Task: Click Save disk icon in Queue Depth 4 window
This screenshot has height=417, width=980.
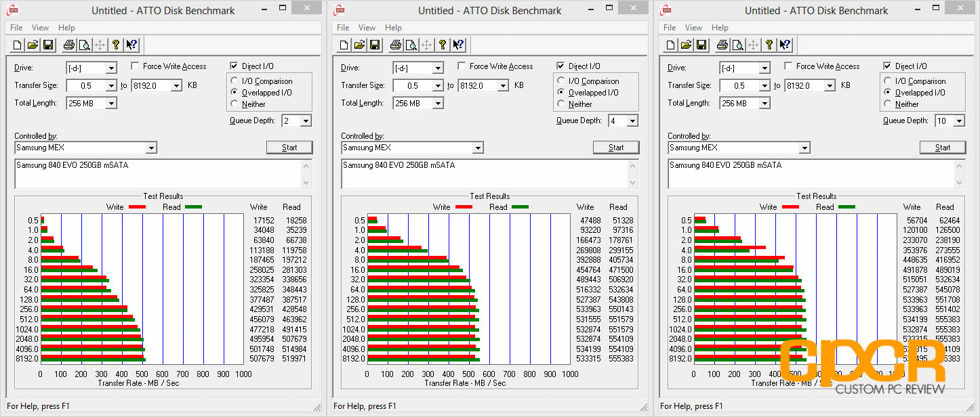Action: coord(375,45)
